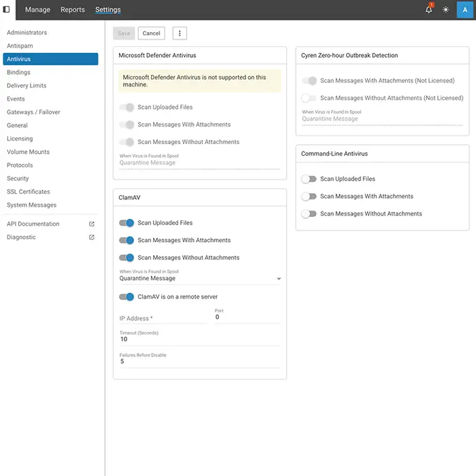Toggle Microsoft Defender Scan Uploaded Files
Screen dimensions: 476x476
pyautogui.click(x=126, y=107)
